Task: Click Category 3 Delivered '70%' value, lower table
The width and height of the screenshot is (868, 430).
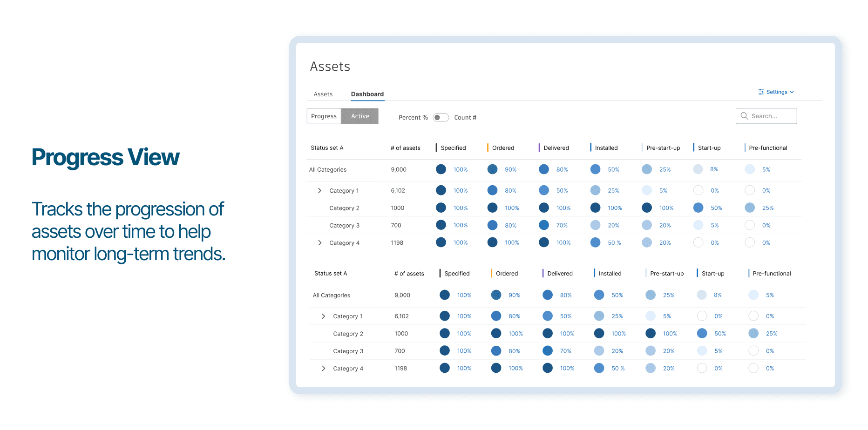Action: pos(566,351)
